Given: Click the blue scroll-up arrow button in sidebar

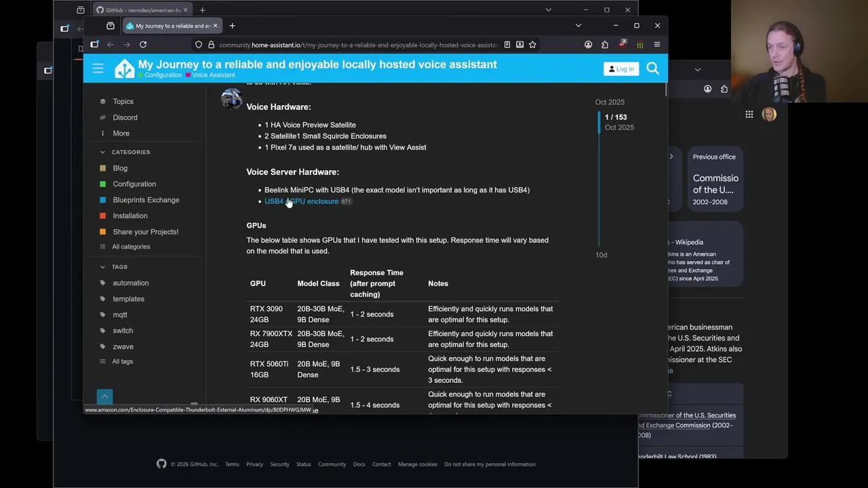Looking at the screenshot, I should (104, 396).
